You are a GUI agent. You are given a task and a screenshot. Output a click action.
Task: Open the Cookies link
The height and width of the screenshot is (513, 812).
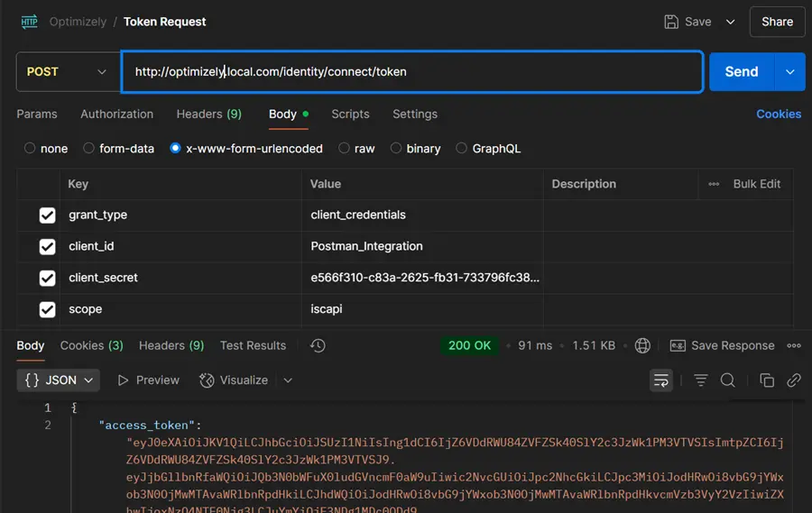[x=779, y=114]
